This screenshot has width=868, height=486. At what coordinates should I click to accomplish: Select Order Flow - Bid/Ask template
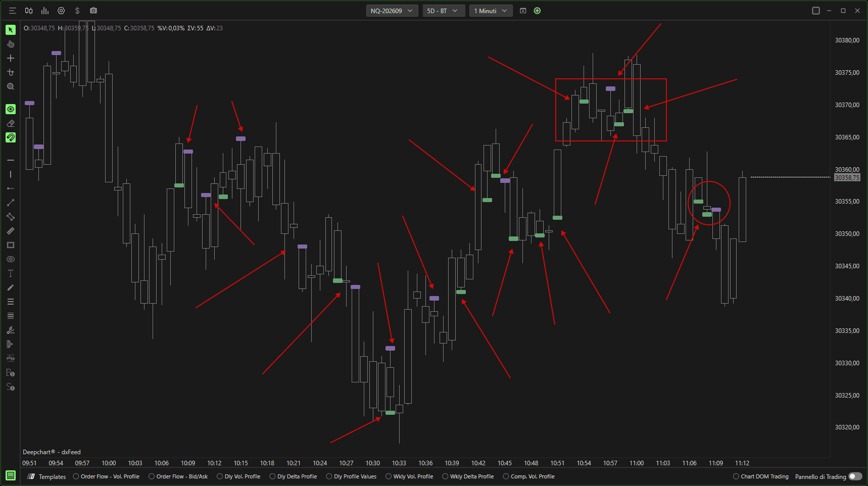[178, 476]
